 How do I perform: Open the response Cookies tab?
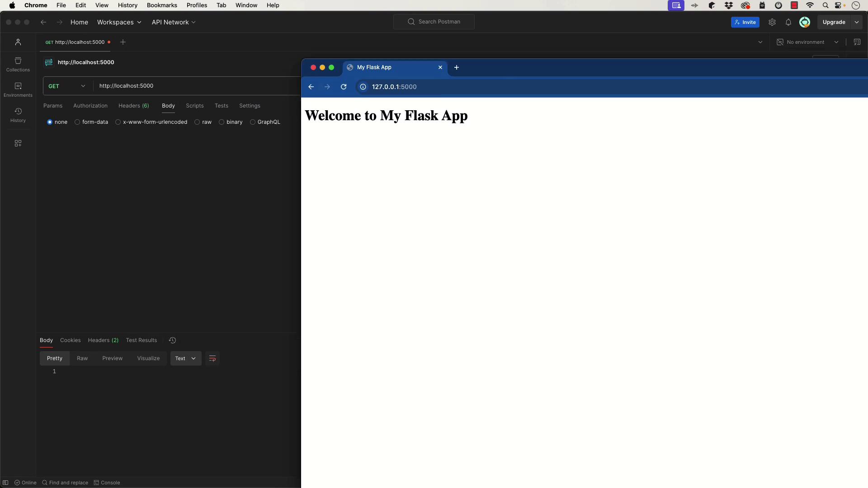pyautogui.click(x=70, y=340)
